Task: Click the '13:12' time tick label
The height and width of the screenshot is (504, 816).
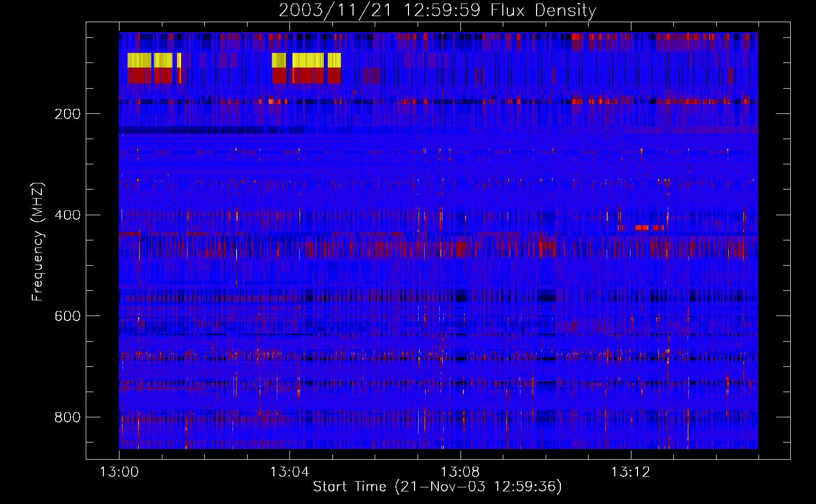Action: point(630,472)
